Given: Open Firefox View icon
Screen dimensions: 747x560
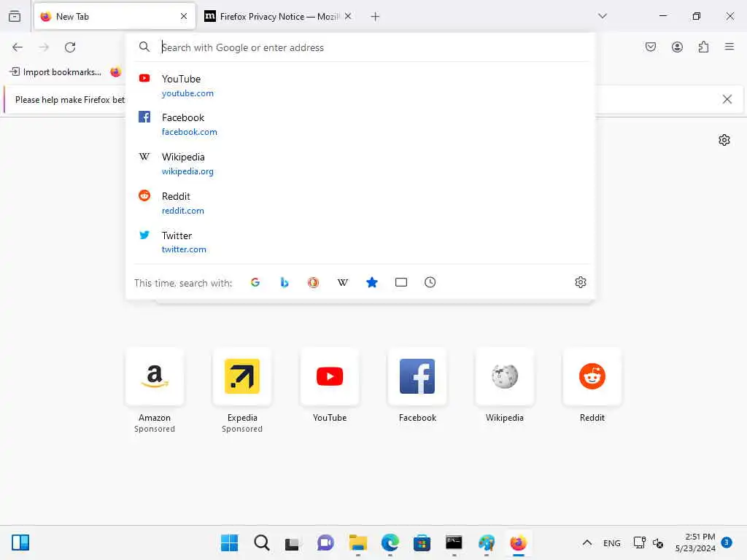Looking at the screenshot, I should [x=15, y=16].
